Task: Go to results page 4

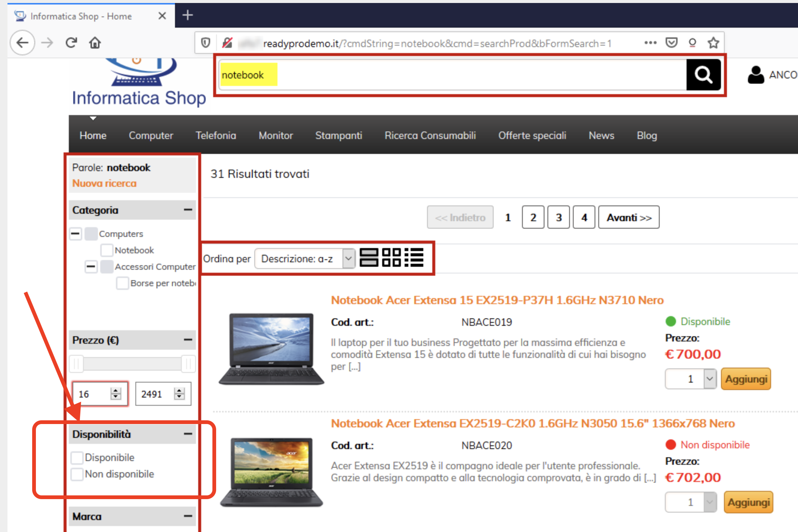Action: tap(584, 217)
